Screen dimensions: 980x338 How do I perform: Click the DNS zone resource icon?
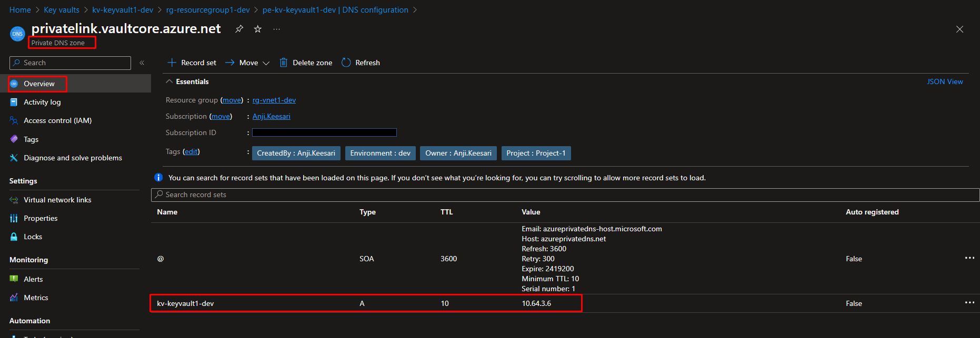17,34
